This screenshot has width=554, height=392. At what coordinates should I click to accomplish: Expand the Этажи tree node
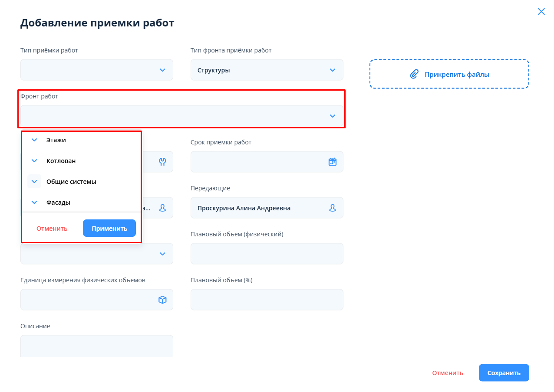(x=35, y=140)
